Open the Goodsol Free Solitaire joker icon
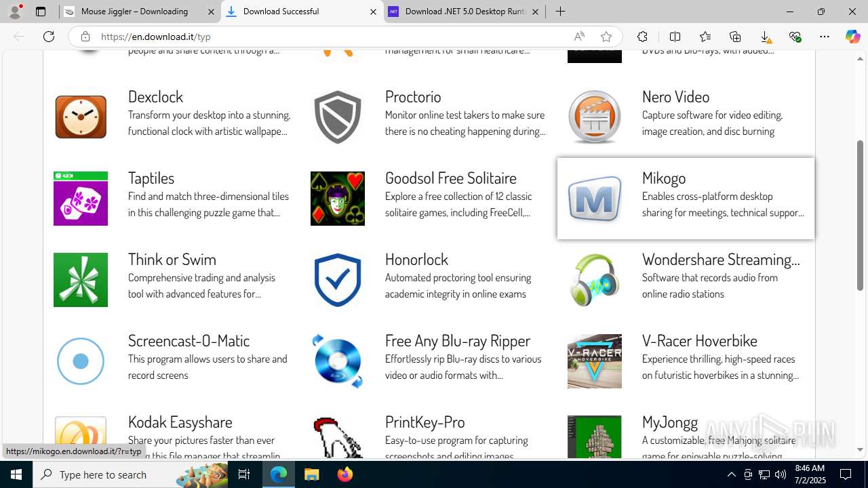This screenshot has width=868, height=488. coord(338,199)
